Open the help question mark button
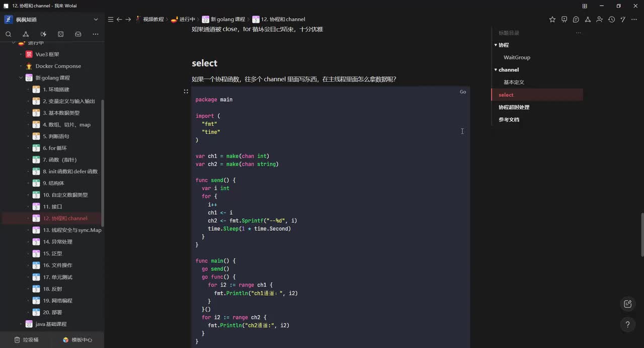644x348 pixels. [627, 324]
